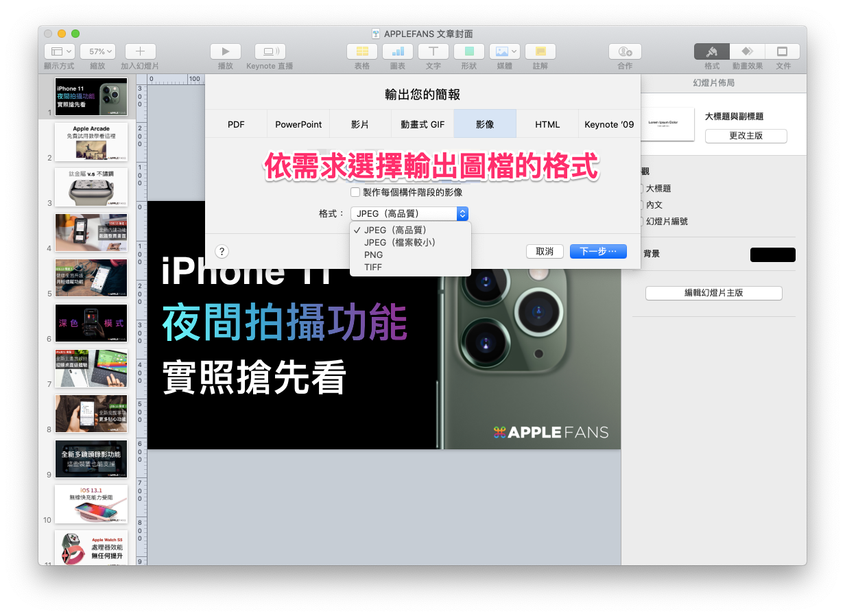This screenshot has height=616, width=845.
Task: Select the HTML export tab
Action: pos(547,124)
